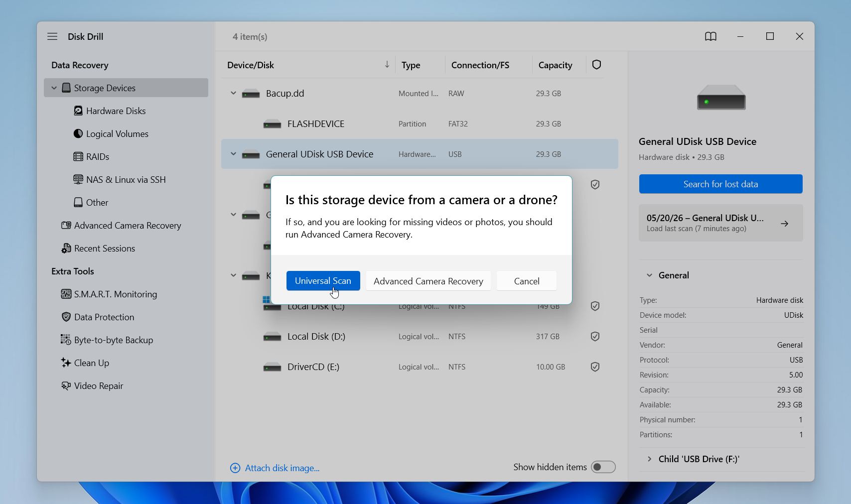Open Hardware Disks in the sidebar
Image resolution: width=851 pixels, height=504 pixels.
[x=116, y=111]
